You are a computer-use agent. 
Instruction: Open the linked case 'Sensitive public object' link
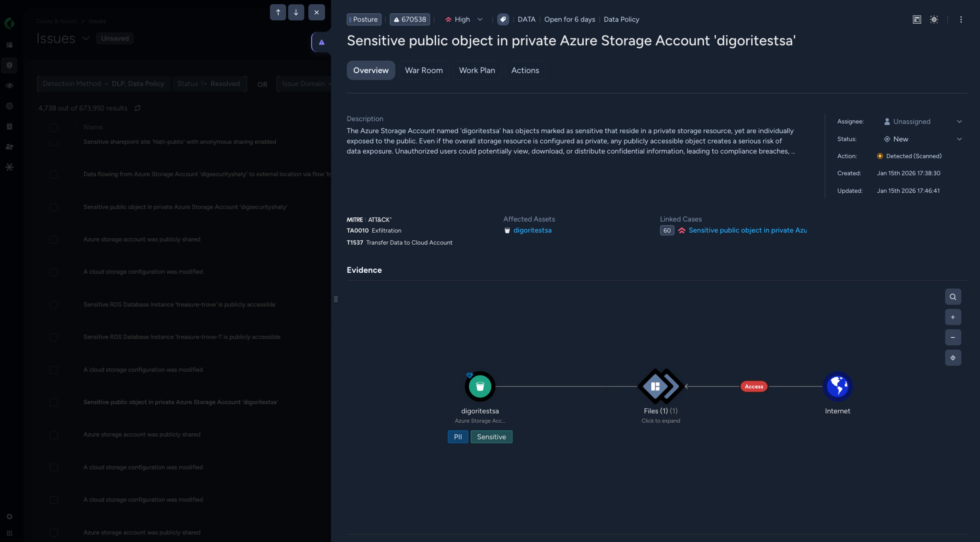tap(747, 230)
